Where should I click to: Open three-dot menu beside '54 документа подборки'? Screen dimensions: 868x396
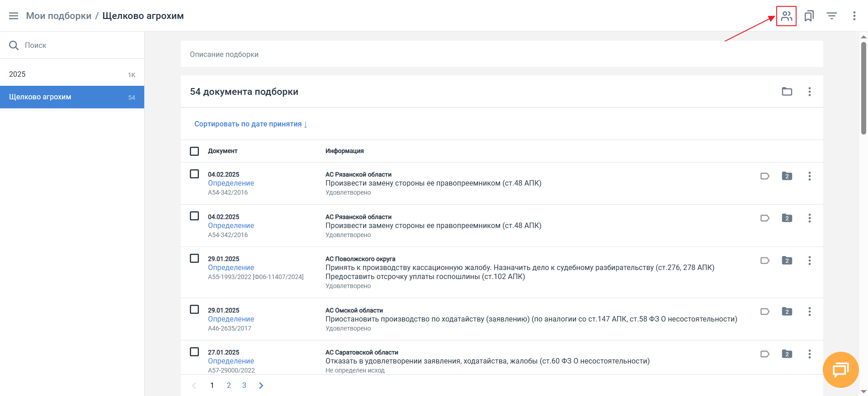point(810,92)
